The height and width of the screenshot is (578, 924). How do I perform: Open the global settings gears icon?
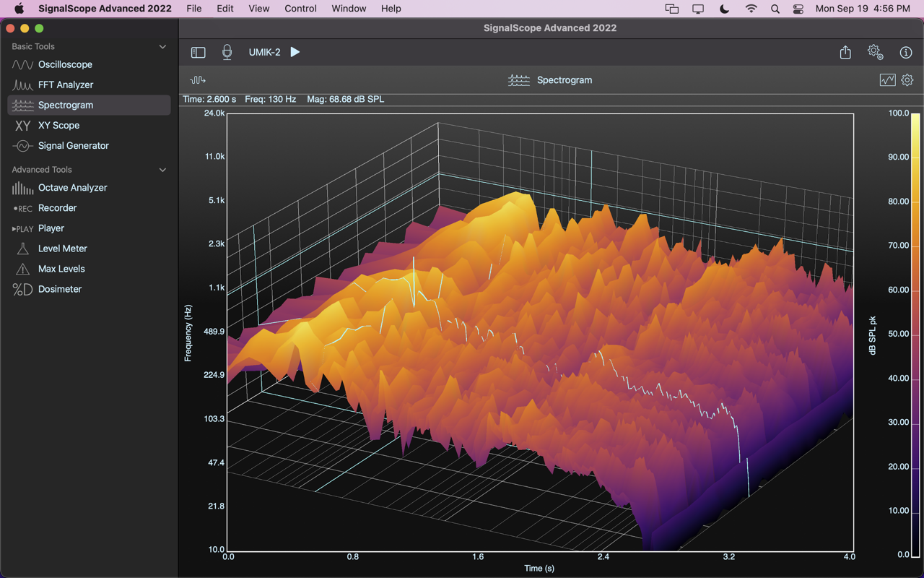[x=875, y=52]
